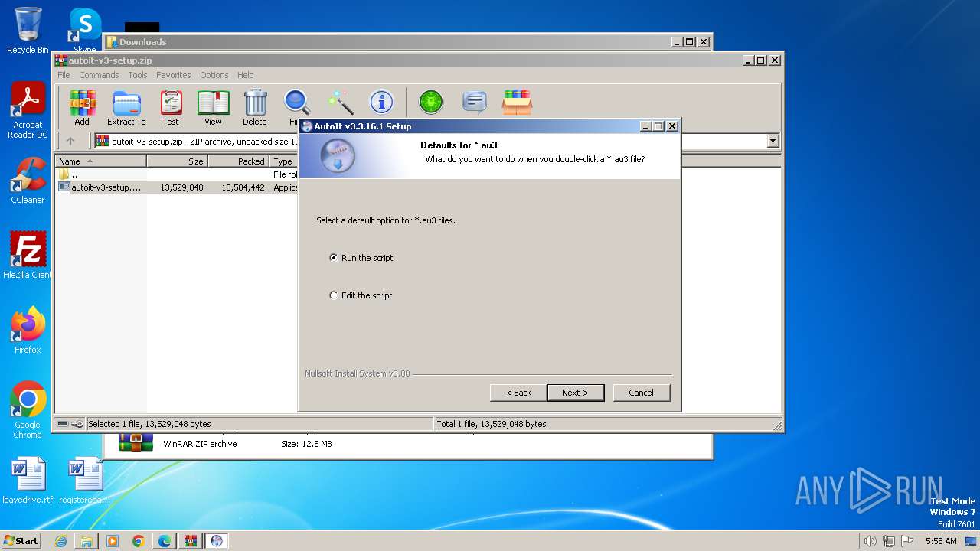Click Edge taskbar icon
980x551 pixels.
[165, 541]
